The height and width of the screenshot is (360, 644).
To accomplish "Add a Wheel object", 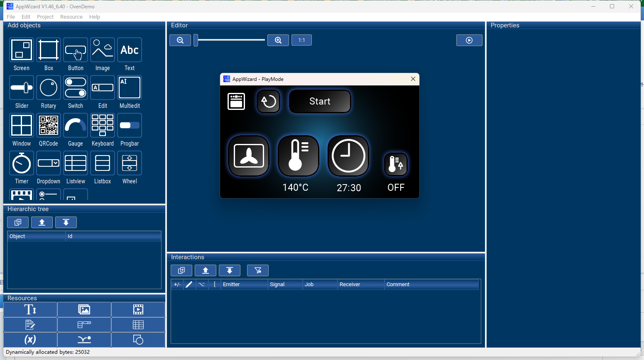I will (x=130, y=163).
